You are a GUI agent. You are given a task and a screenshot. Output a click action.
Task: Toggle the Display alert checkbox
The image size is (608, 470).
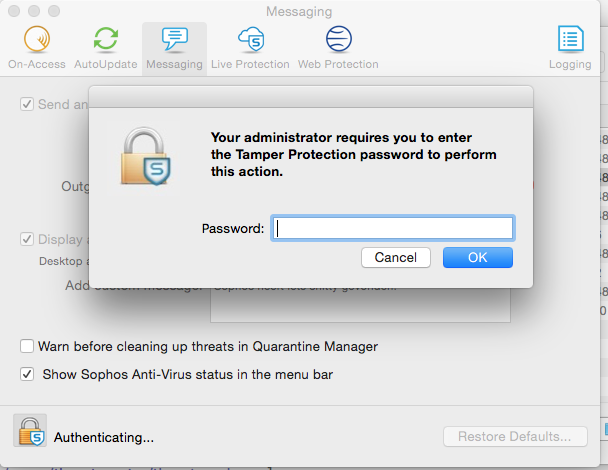(x=27, y=239)
